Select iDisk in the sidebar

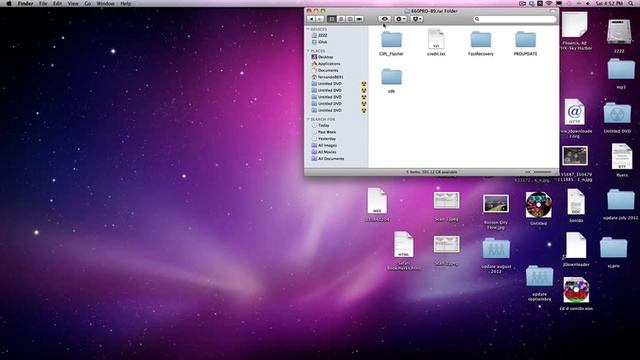320,42
